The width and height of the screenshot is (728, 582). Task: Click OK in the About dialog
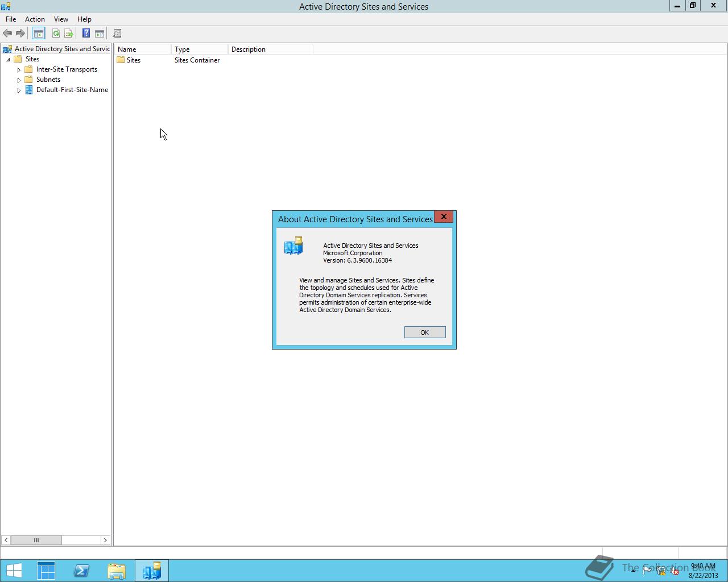click(425, 332)
